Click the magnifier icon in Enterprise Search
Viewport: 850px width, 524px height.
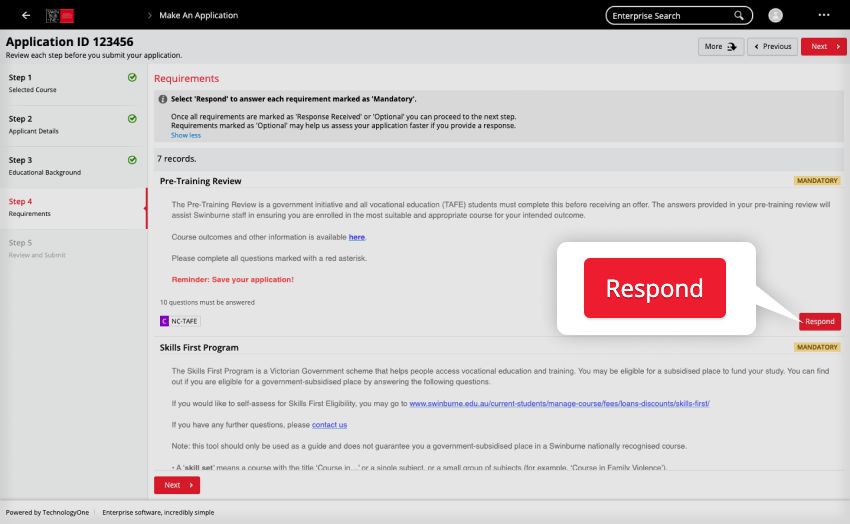tap(739, 15)
